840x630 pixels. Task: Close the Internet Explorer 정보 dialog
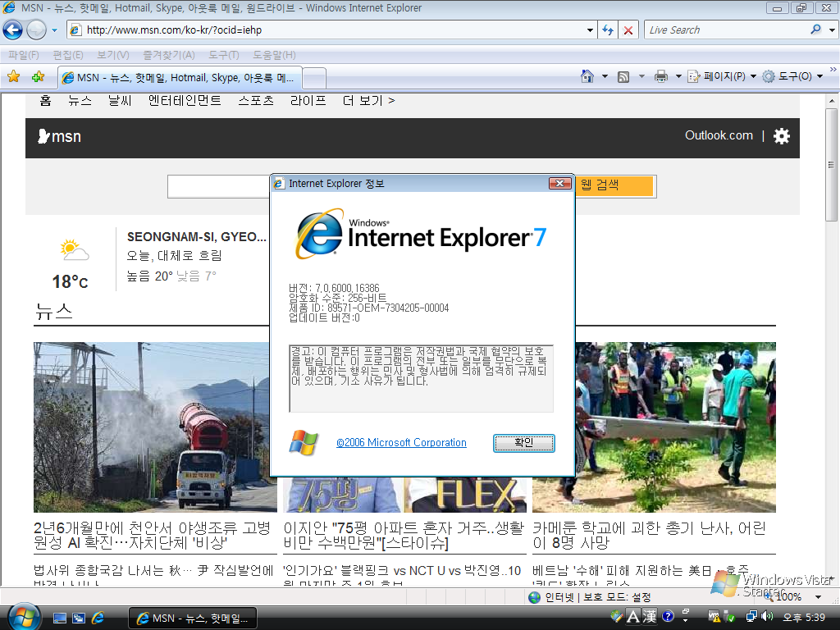tap(559, 184)
